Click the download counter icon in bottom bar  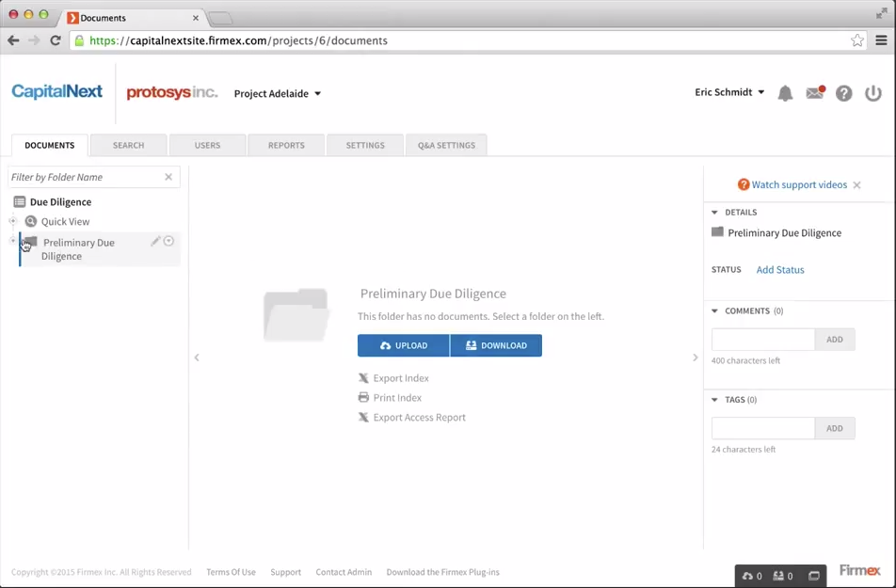778,576
